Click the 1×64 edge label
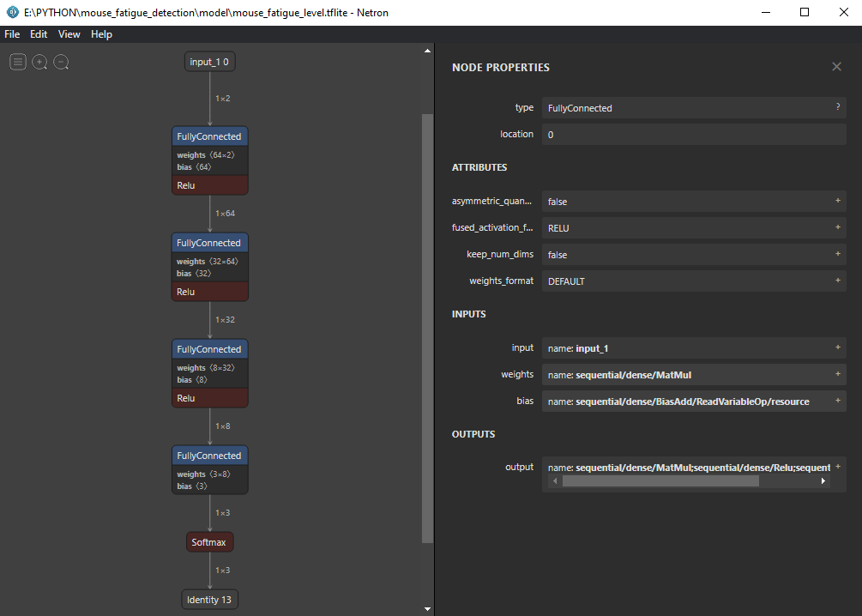Viewport: 862px width, 616px height. coord(225,214)
